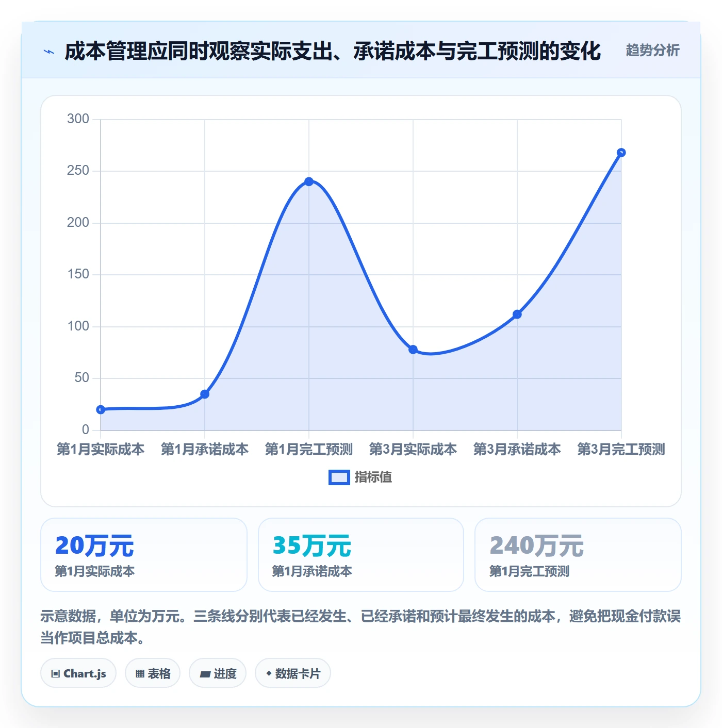Open the 20万元 第1月实际成本 card
This screenshot has height=728, width=722.
tap(144, 555)
